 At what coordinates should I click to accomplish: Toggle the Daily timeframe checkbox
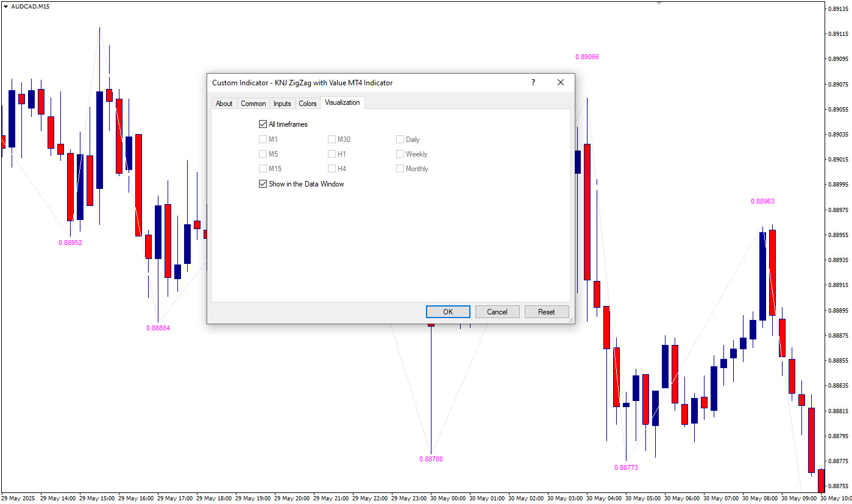[x=400, y=140]
